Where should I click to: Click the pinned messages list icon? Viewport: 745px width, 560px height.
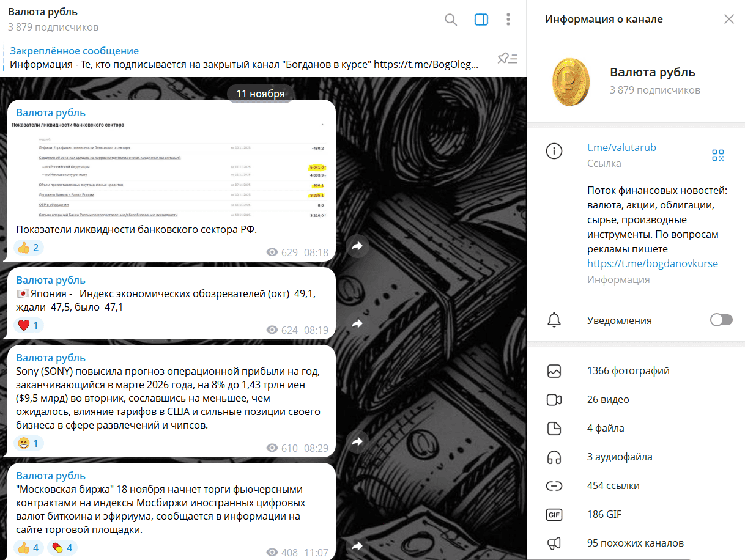(507, 59)
